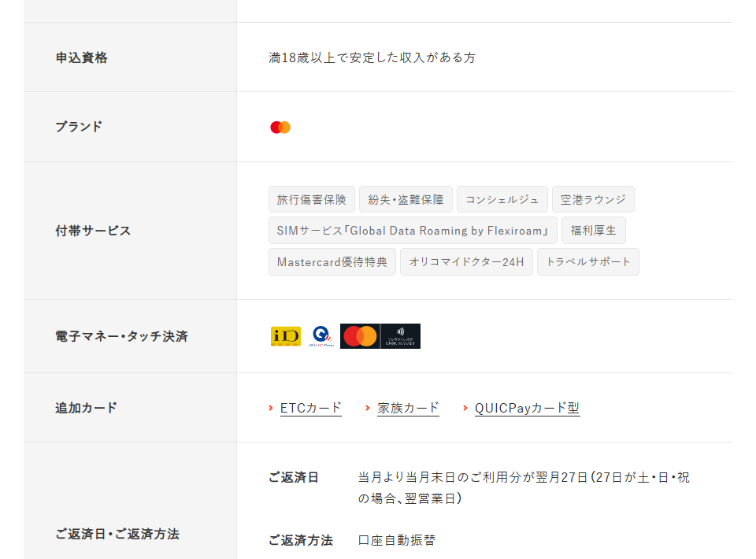The width and height of the screenshot is (756, 559).
Task: Select the SIMサービス Global Data Roaming tag
Action: 413,231
